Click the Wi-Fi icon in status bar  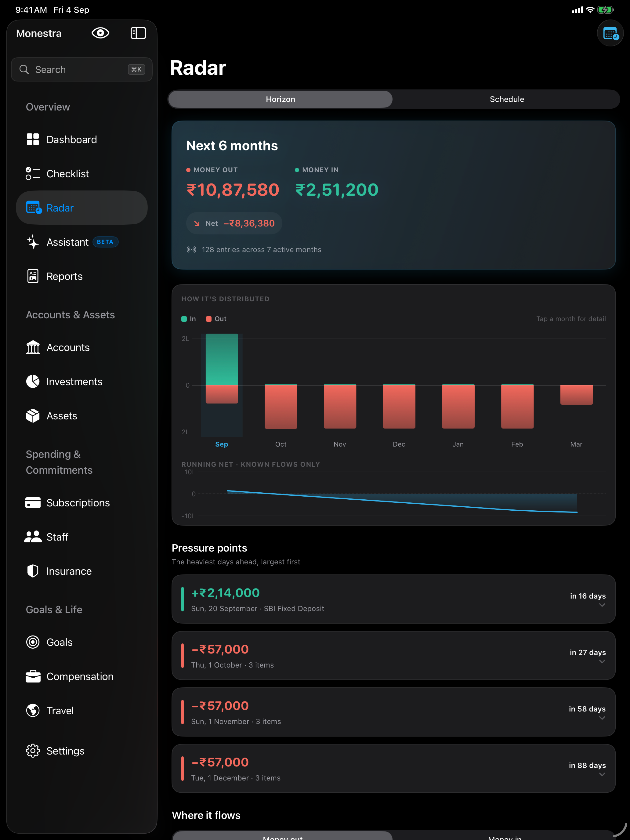pyautogui.click(x=590, y=10)
